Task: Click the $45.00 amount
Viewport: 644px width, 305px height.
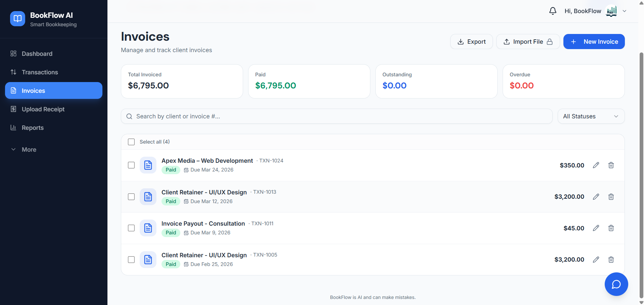Action: (574, 228)
